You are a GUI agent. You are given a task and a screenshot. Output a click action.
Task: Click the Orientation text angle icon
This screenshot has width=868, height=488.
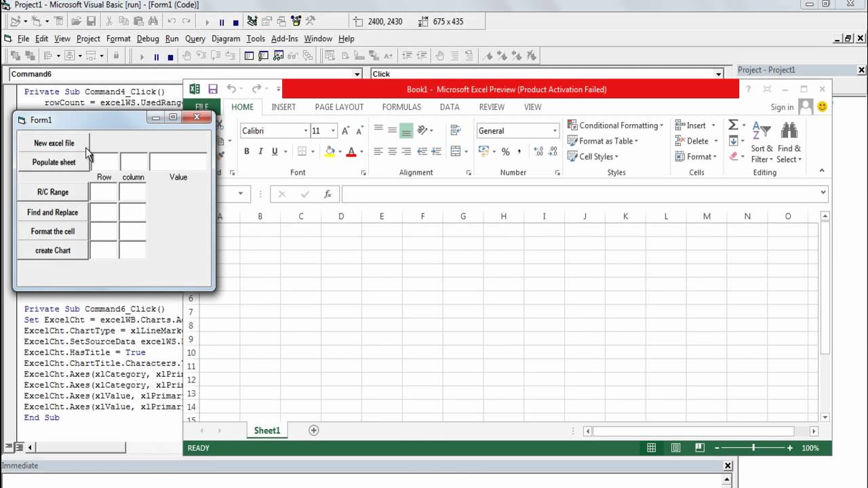[422, 130]
